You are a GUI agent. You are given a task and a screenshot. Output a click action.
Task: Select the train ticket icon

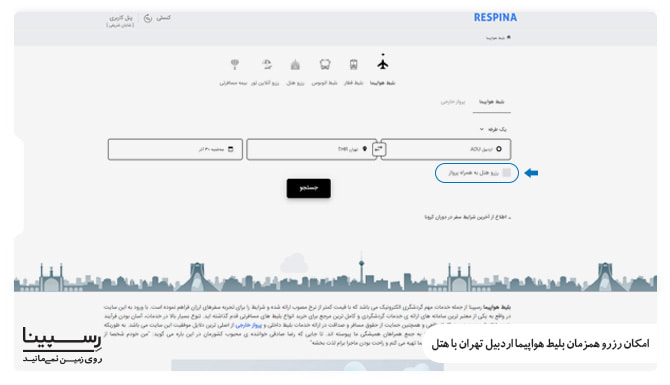pyautogui.click(x=353, y=65)
